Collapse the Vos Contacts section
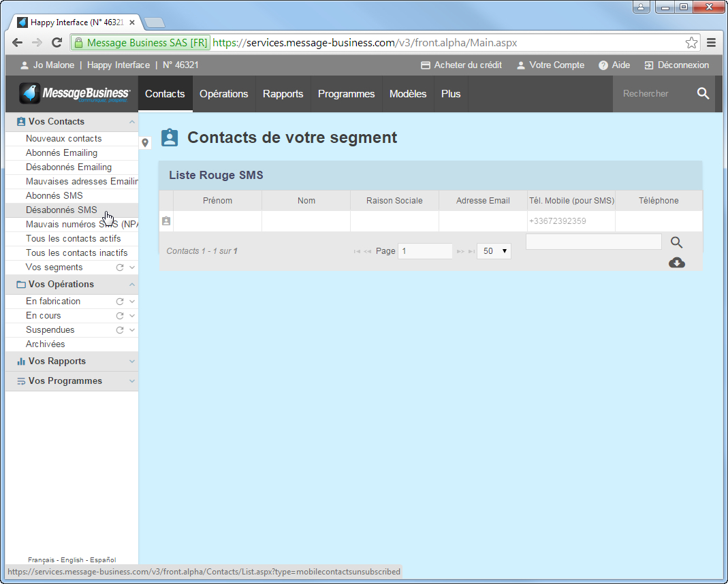Image resolution: width=728 pixels, height=584 pixels. pos(132,122)
